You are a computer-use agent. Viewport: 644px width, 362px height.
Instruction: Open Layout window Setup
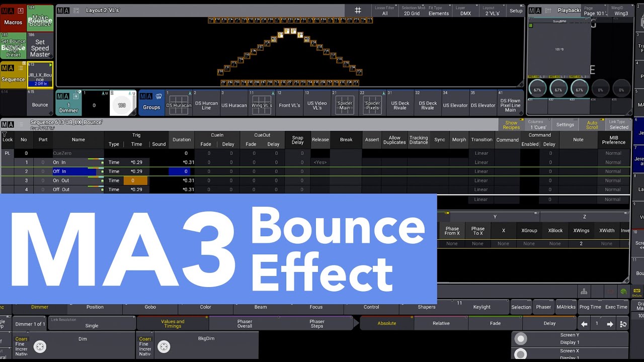tap(516, 11)
